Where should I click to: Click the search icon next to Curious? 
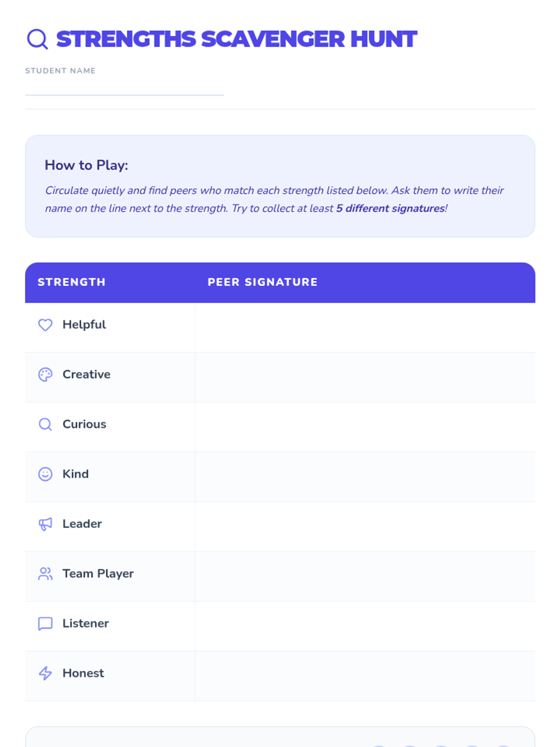45,424
